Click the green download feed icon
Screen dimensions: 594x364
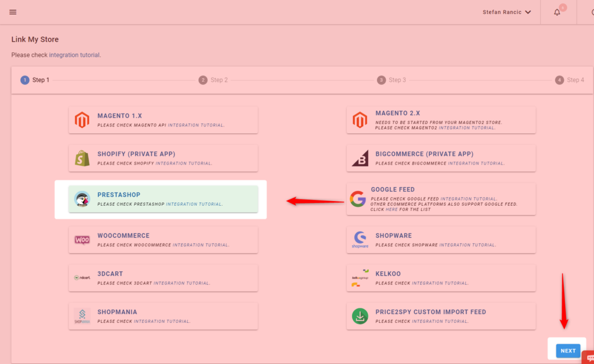tap(360, 316)
